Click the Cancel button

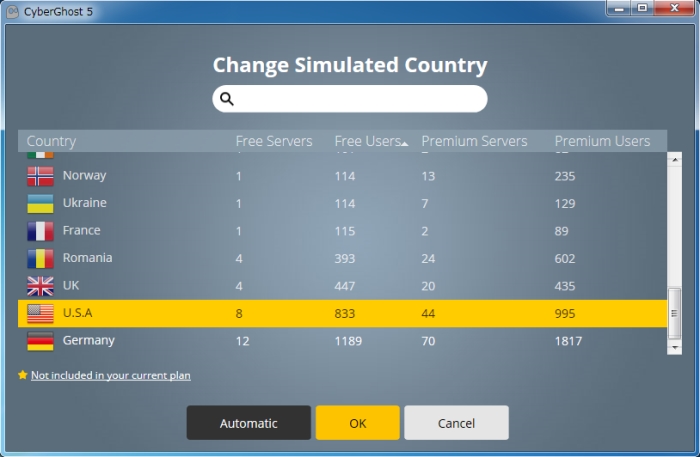coord(456,423)
